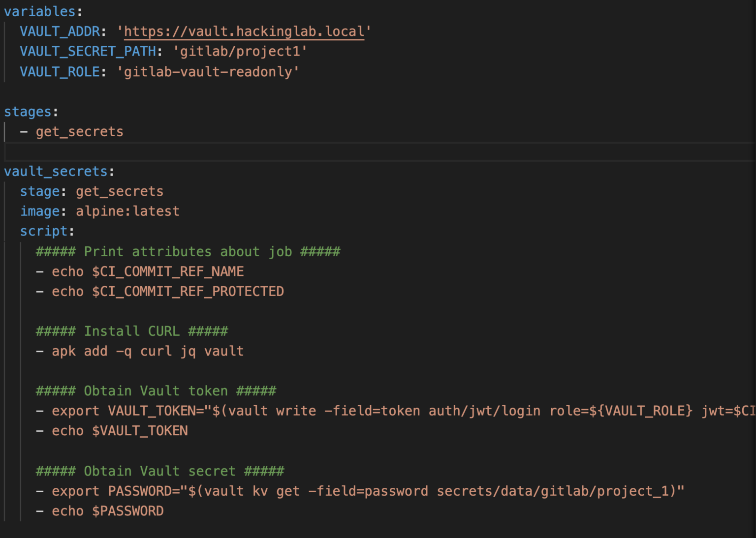
Task: Click the VAULT_ADDR variable name
Action: pos(59,31)
